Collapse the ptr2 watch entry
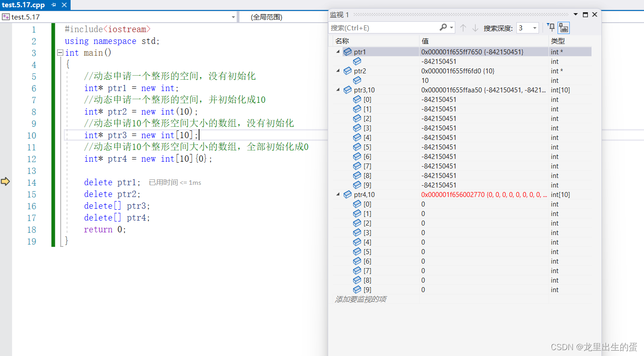This screenshot has height=356, width=644. pyautogui.click(x=338, y=71)
